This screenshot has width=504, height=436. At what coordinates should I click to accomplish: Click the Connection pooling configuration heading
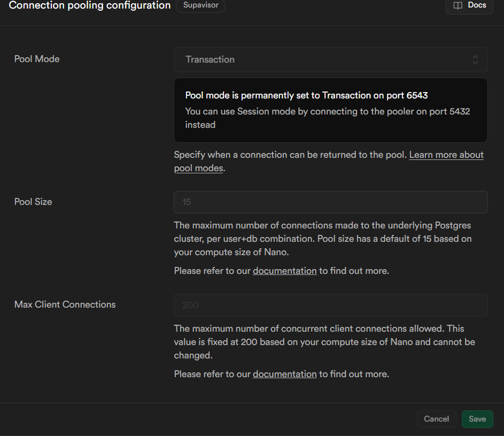pyautogui.click(x=90, y=5)
